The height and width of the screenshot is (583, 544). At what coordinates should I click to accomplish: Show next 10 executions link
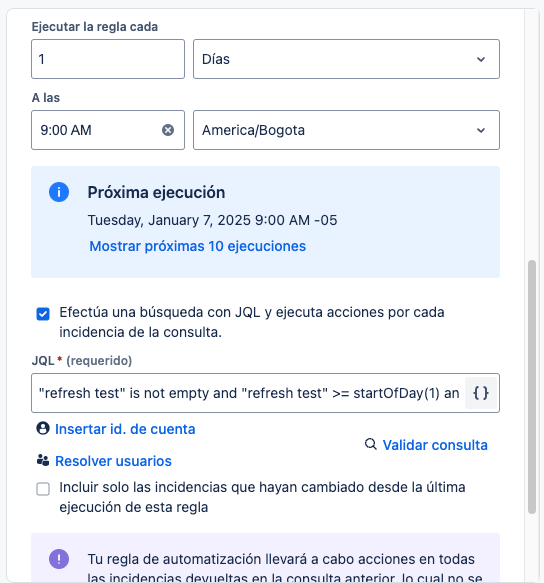pos(197,246)
